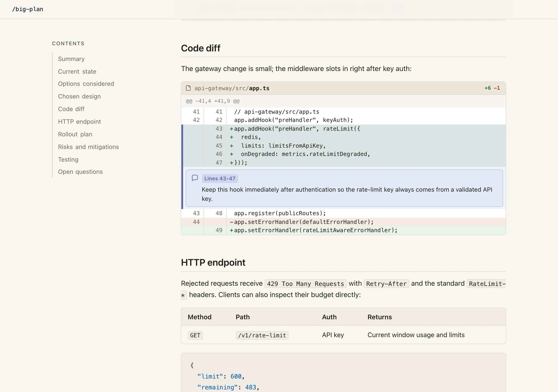Click the /v1/rate-limit path cell
The height and width of the screenshot is (392, 558).
pos(262,335)
